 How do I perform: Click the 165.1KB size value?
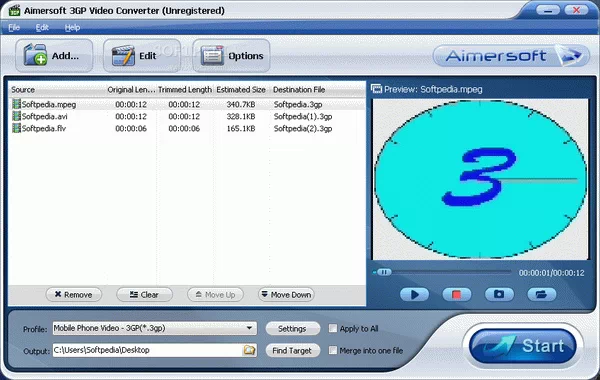241,128
